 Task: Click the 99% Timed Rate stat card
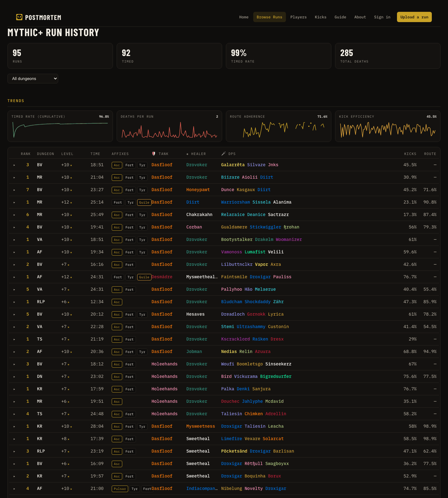(x=278, y=56)
